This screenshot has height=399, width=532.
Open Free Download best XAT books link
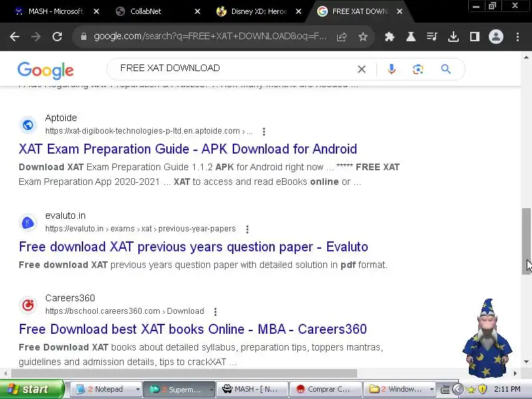pos(193,329)
